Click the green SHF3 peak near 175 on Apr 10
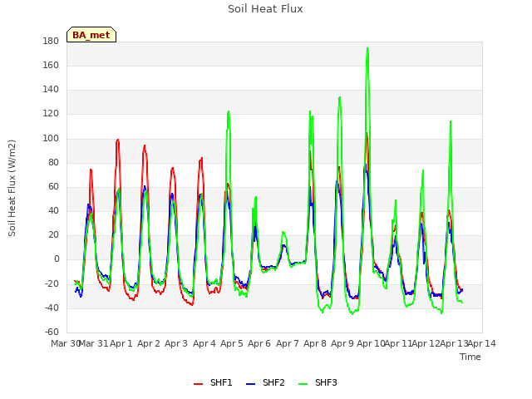 367,48
